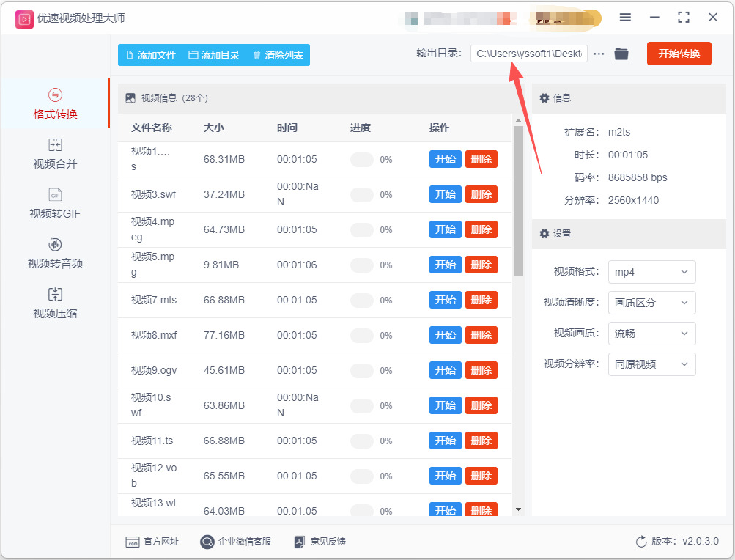Click 开始 for 视频4.mpeg

pyautogui.click(x=446, y=229)
